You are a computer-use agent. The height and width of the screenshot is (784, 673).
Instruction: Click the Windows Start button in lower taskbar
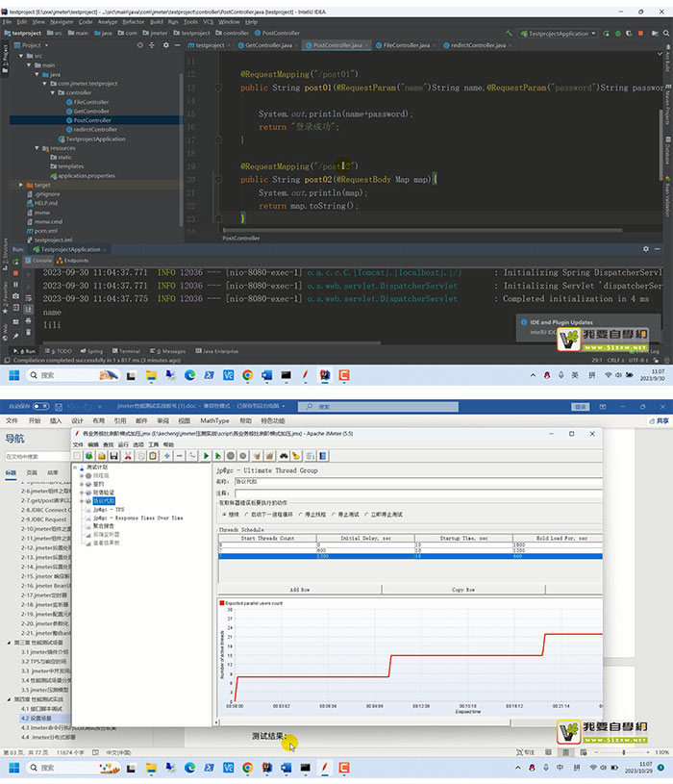(x=14, y=768)
